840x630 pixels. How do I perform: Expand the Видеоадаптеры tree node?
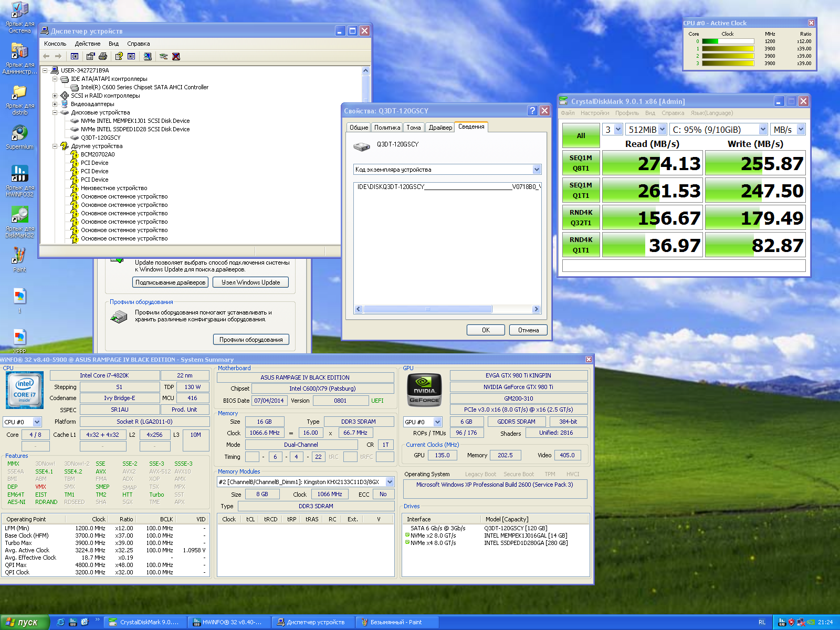pos(55,104)
